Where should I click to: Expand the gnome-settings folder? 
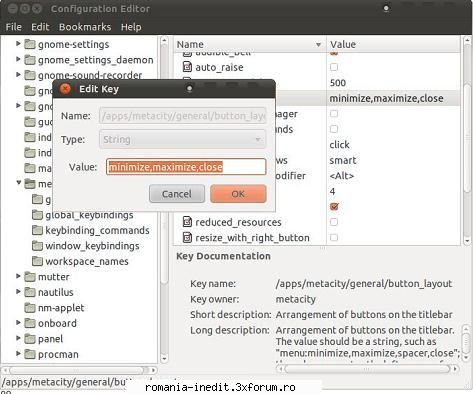click(x=18, y=44)
